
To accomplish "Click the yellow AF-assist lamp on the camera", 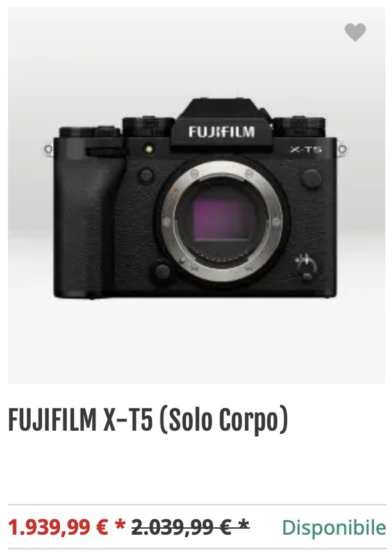I will [x=149, y=149].
